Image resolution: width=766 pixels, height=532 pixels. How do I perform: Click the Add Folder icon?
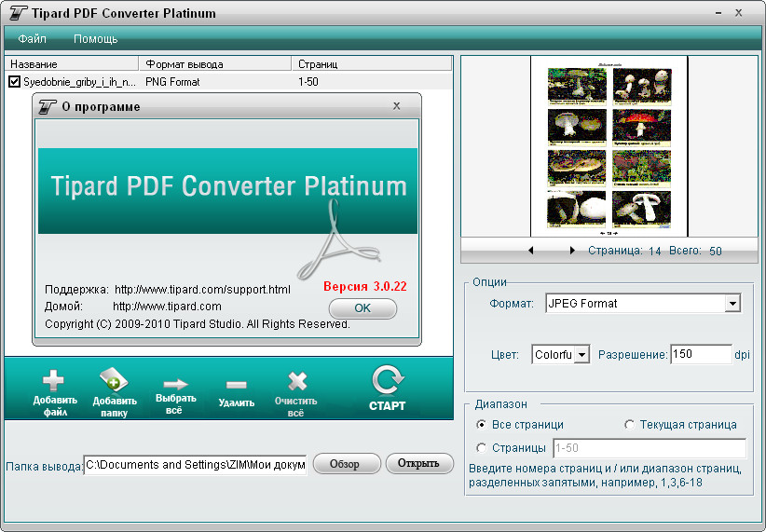coord(114,380)
